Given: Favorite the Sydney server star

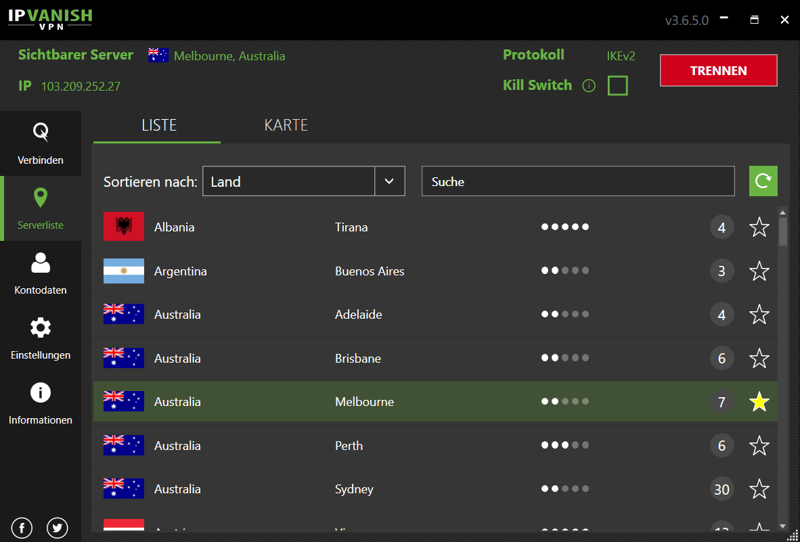Looking at the screenshot, I should pyautogui.click(x=759, y=489).
